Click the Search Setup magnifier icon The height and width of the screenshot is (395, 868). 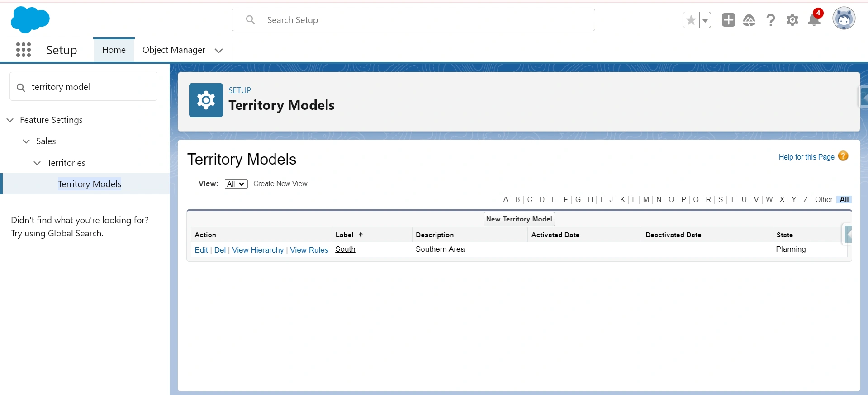250,20
